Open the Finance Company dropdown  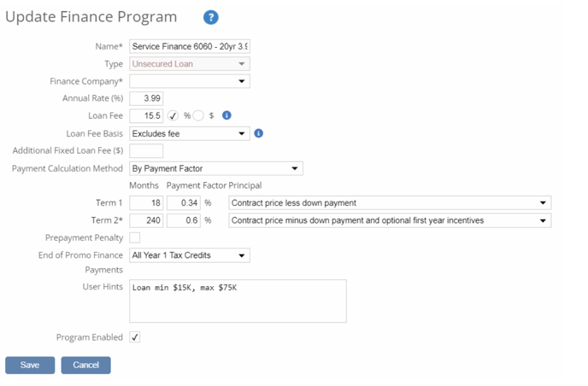tap(189, 81)
